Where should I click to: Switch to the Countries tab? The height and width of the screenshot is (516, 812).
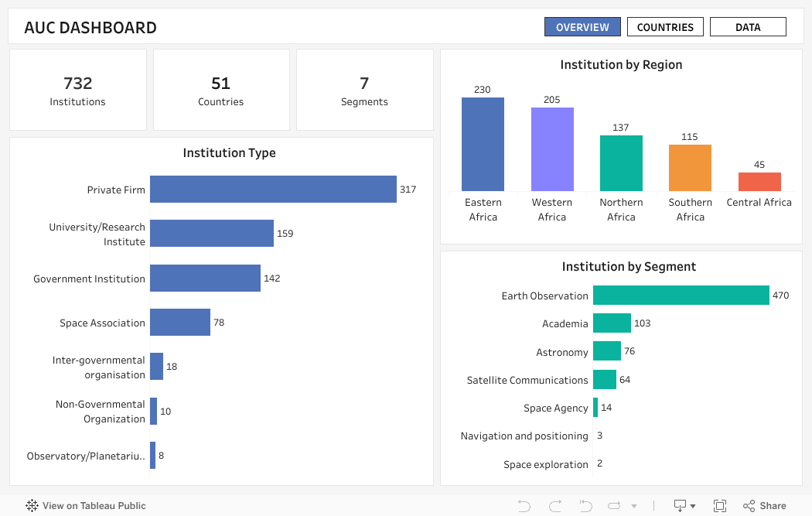[665, 27]
